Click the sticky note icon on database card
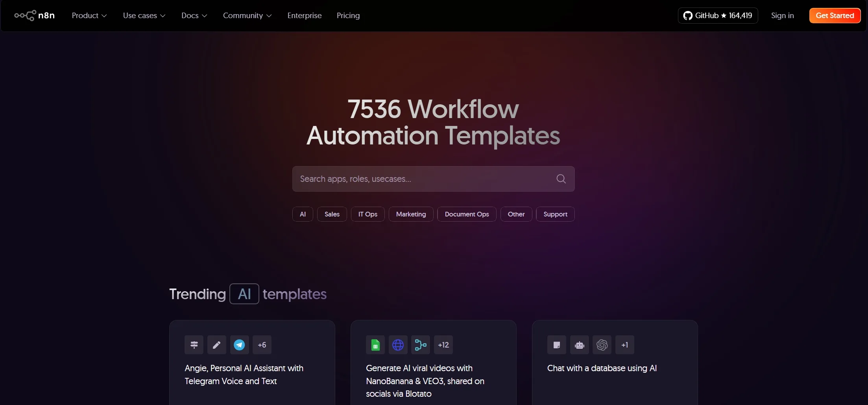This screenshot has width=868, height=405. point(556,345)
